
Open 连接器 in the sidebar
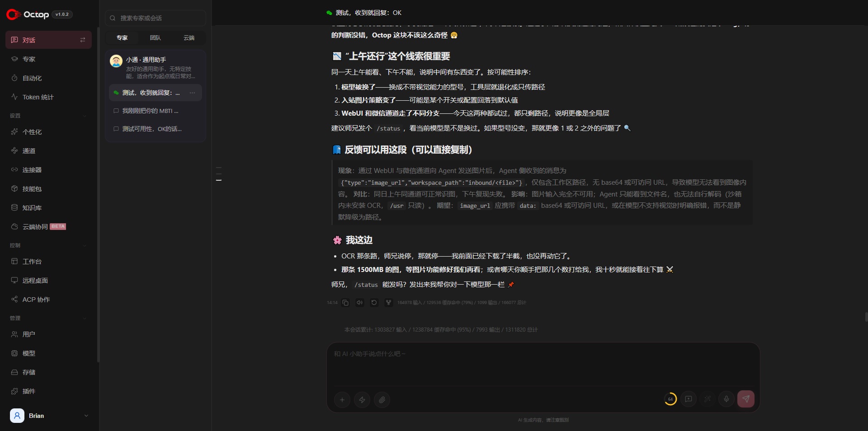click(49, 170)
